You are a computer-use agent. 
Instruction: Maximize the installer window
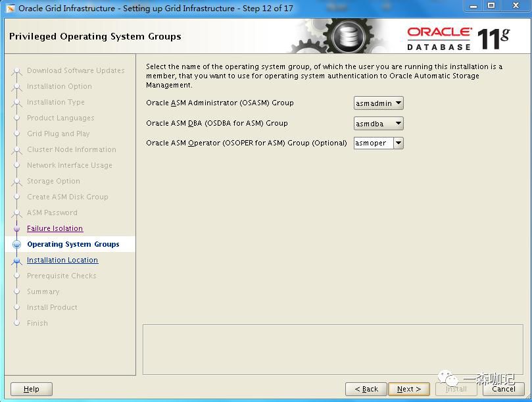[x=491, y=6]
